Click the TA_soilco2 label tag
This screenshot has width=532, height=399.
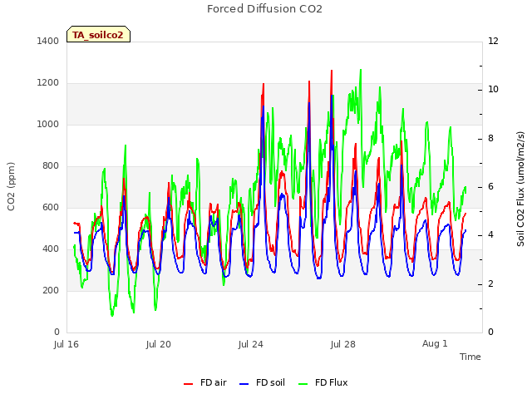(98, 34)
